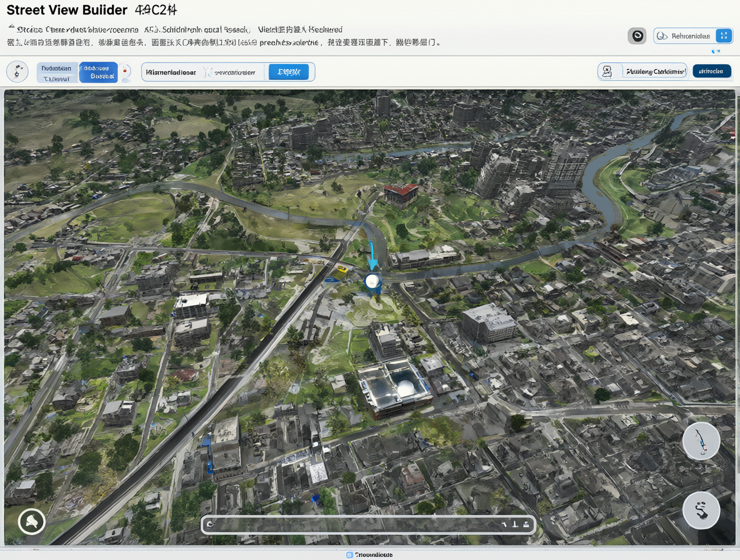
Task: Click the icon at the slider bar's left end
Action: tap(210, 524)
